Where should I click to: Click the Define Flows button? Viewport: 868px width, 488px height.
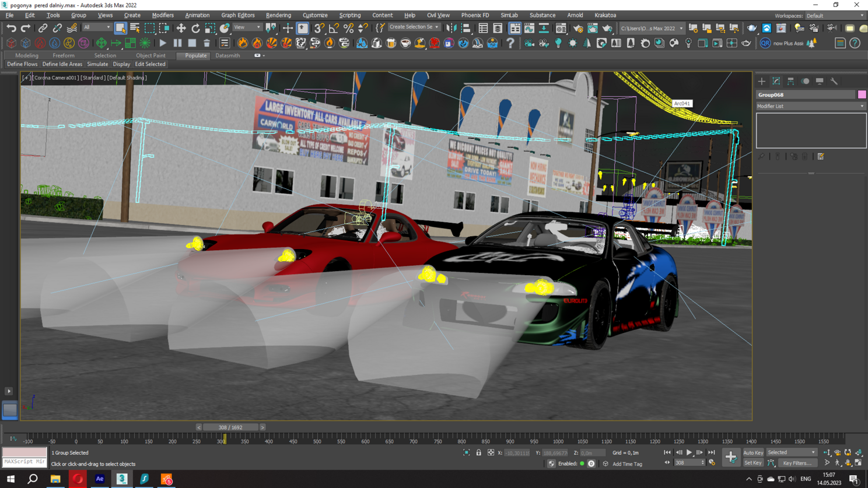point(22,64)
